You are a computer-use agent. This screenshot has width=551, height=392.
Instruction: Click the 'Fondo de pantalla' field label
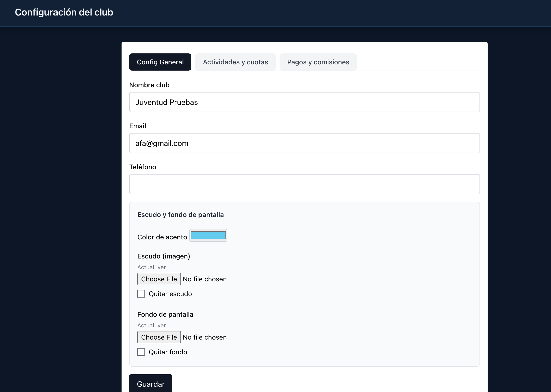click(165, 314)
